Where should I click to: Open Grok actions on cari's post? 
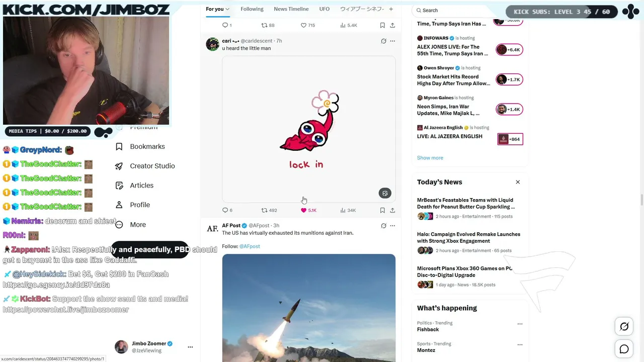[383, 41]
